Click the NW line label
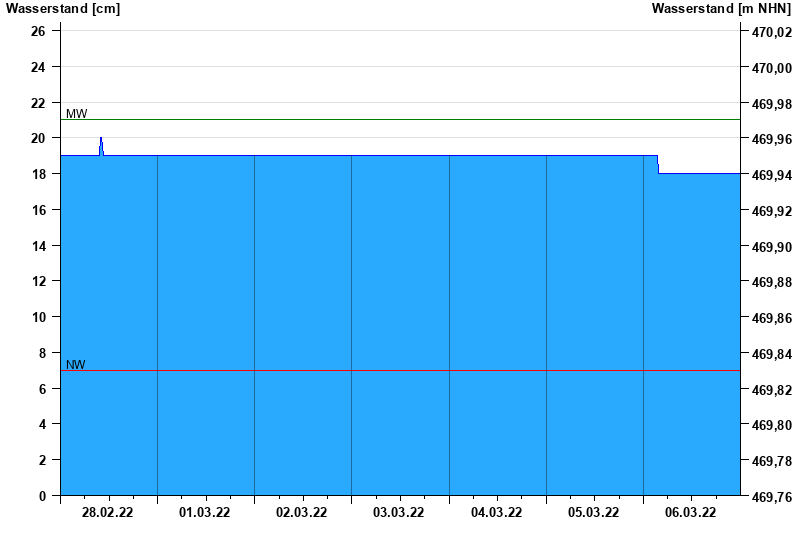Image resolution: width=800 pixels, height=550 pixels. (76, 364)
